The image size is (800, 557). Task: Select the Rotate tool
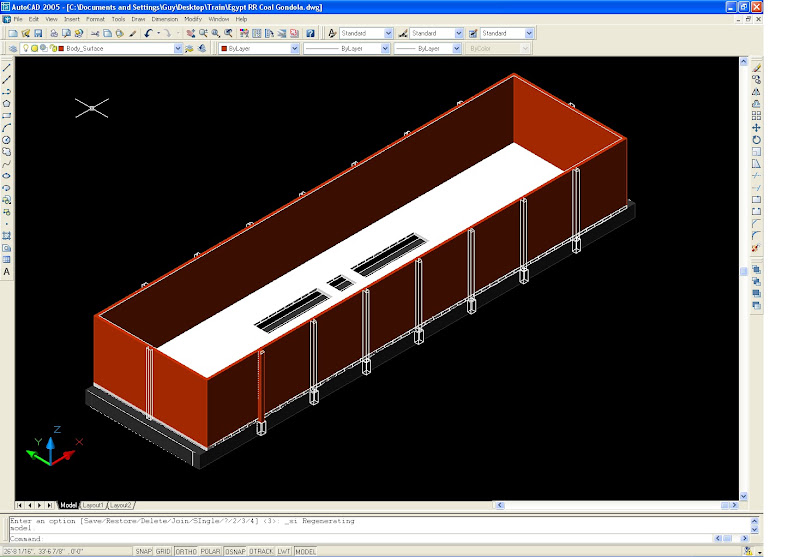point(756,140)
